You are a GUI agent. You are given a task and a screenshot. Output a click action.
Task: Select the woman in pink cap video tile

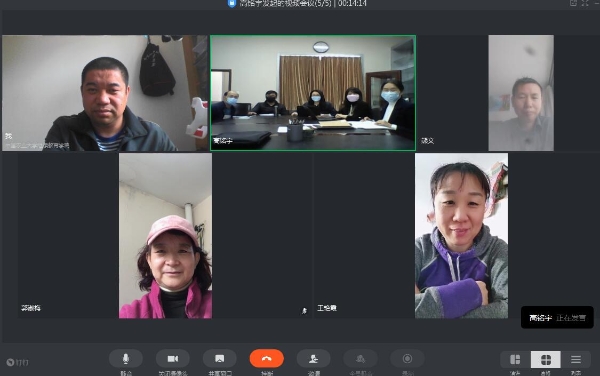click(x=165, y=236)
